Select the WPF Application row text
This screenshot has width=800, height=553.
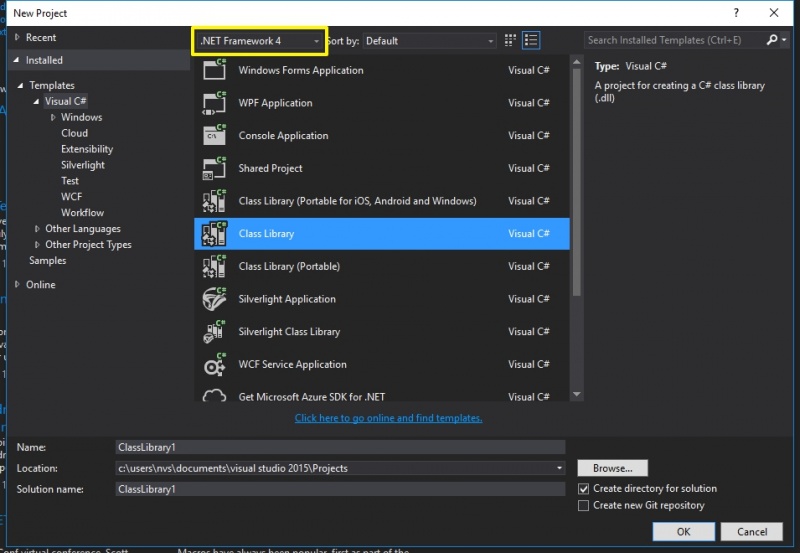[275, 103]
